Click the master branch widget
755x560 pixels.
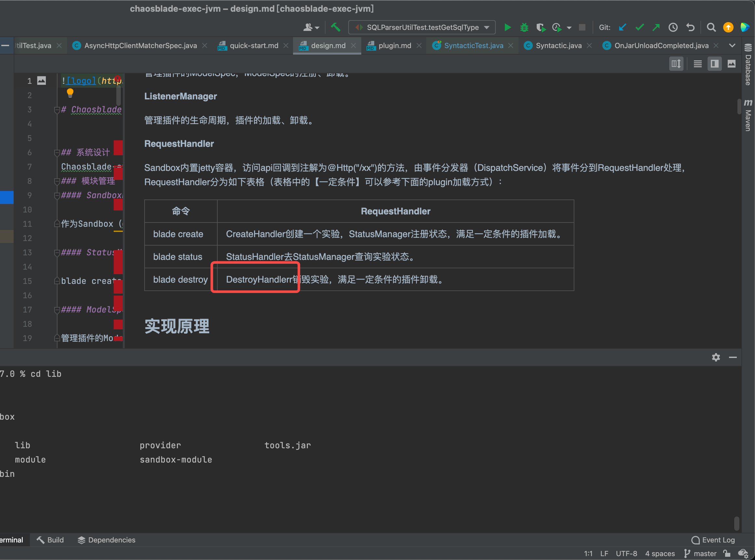click(700, 554)
